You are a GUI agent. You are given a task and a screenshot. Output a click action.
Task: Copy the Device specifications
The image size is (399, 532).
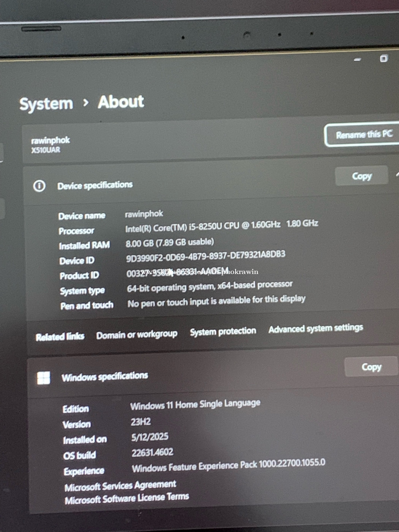point(361,176)
